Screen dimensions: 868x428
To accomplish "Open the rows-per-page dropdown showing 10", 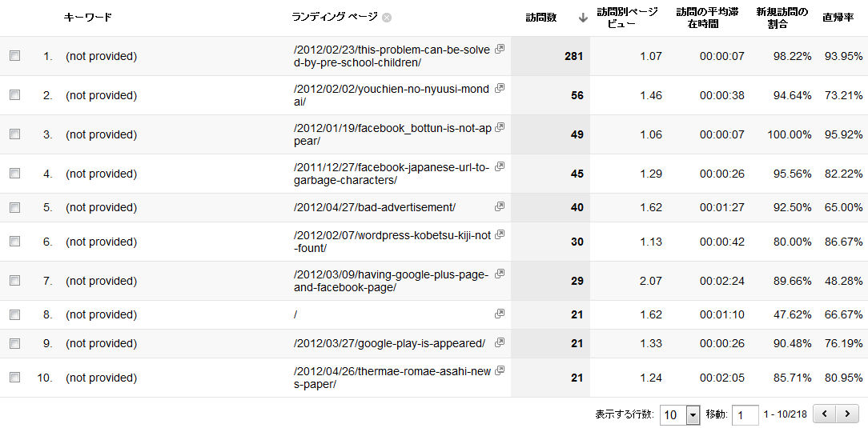I will [x=680, y=414].
